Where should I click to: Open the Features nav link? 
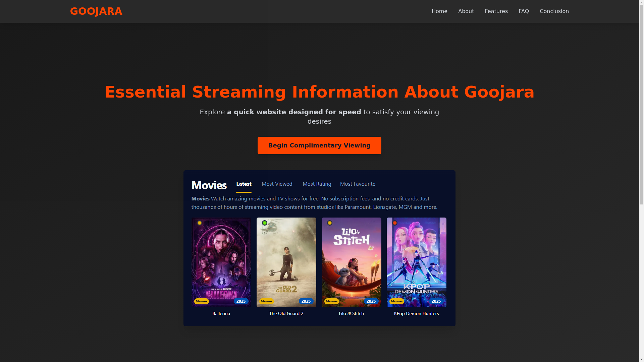coord(496,11)
